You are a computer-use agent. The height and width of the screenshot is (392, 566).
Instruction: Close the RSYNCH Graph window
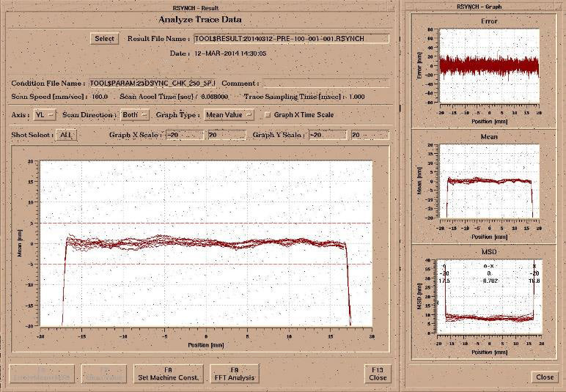point(545,377)
